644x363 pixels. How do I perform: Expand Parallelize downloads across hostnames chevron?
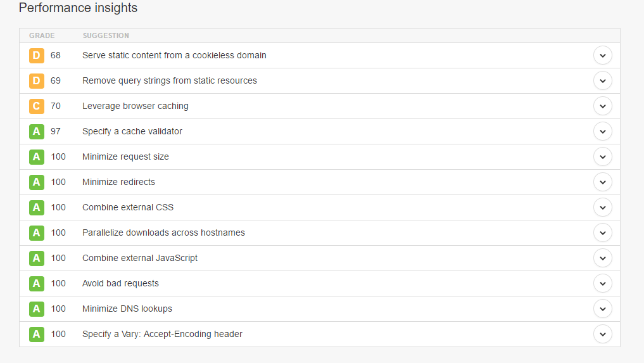point(602,233)
